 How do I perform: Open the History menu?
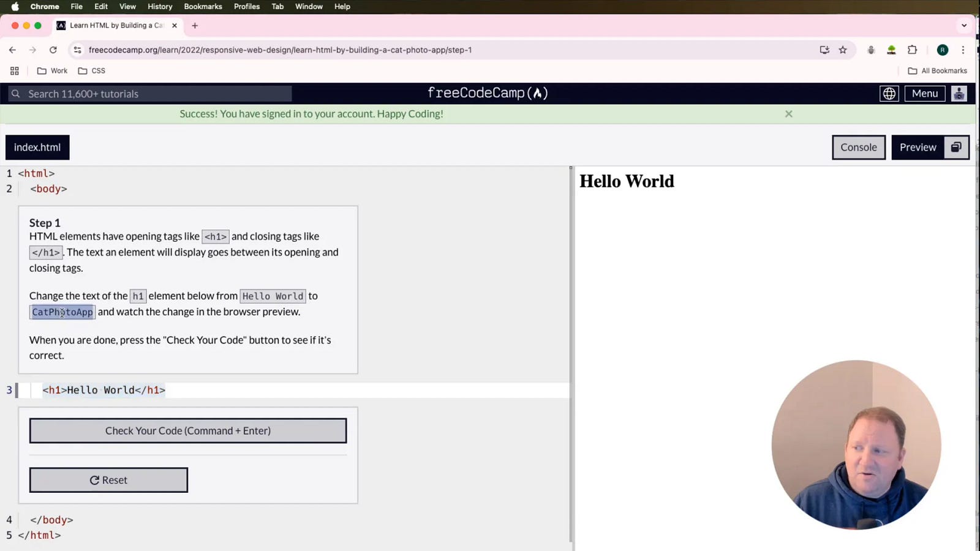coord(160,7)
